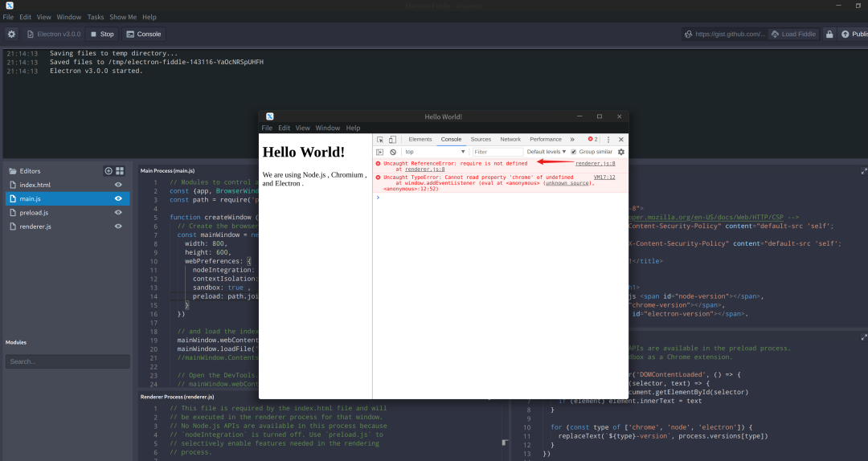Select element inspector icon in DevTools
The image size is (868, 461).
coord(380,140)
